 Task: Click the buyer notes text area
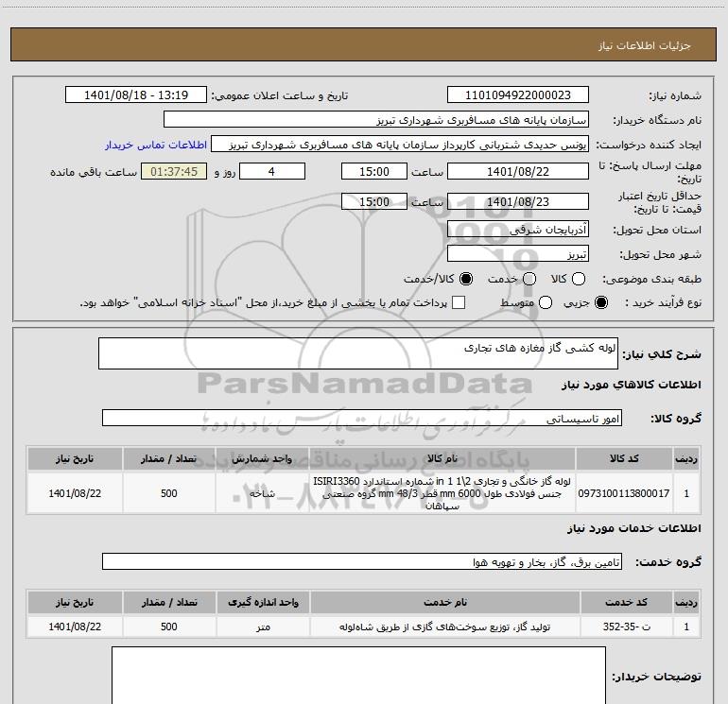[358, 676]
